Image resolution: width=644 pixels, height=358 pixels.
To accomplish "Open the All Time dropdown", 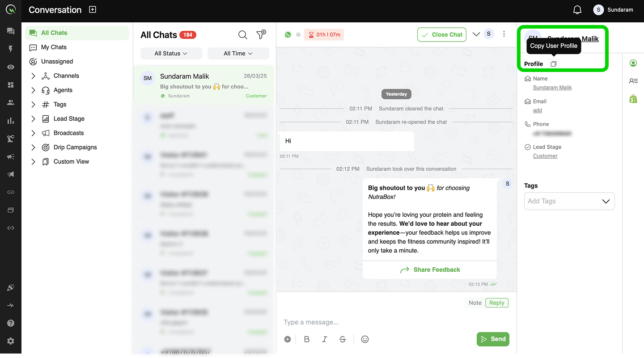I will coord(238,53).
